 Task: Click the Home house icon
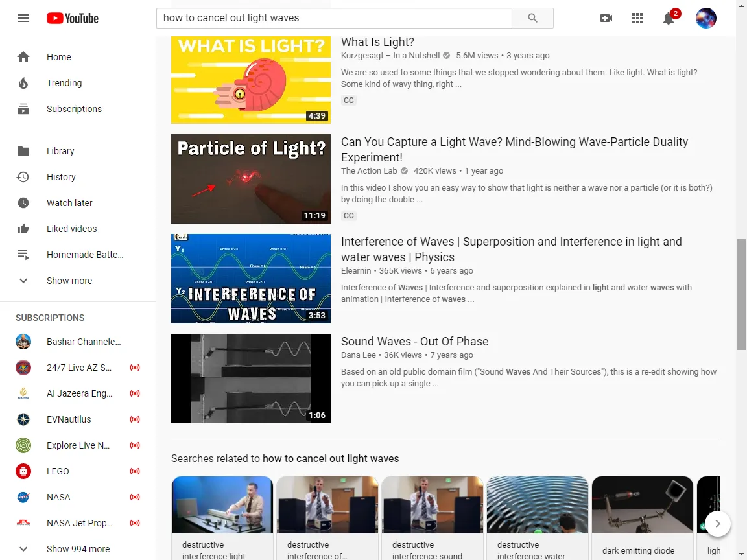click(23, 57)
